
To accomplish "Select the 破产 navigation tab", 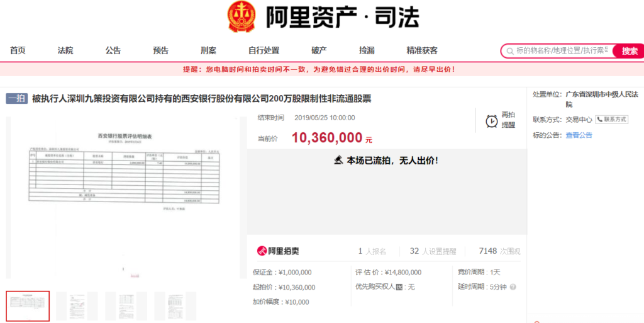I will click(x=319, y=50).
